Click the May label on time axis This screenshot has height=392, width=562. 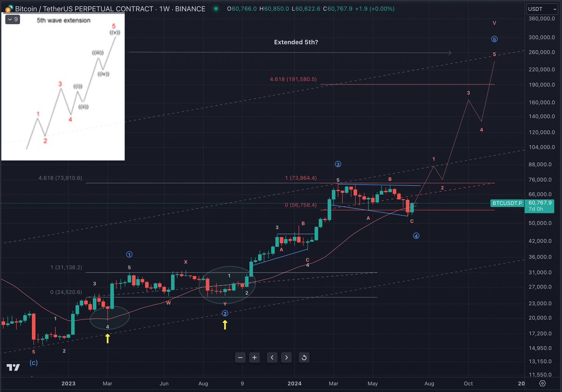(373, 384)
